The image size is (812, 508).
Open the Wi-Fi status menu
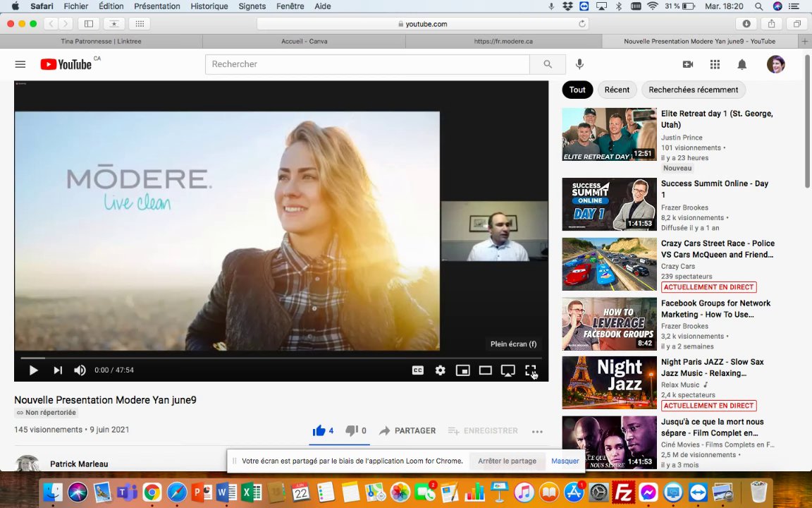coord(653,6)
